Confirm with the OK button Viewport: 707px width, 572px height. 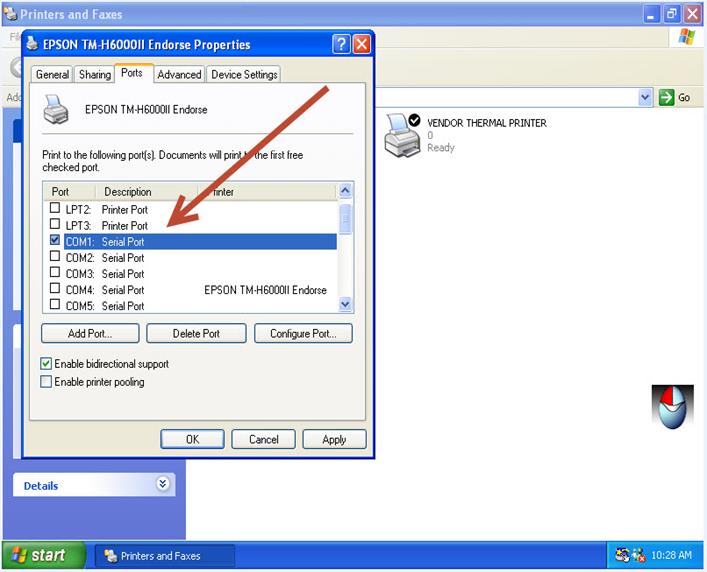pyautogui.click(x=192, y=439)
